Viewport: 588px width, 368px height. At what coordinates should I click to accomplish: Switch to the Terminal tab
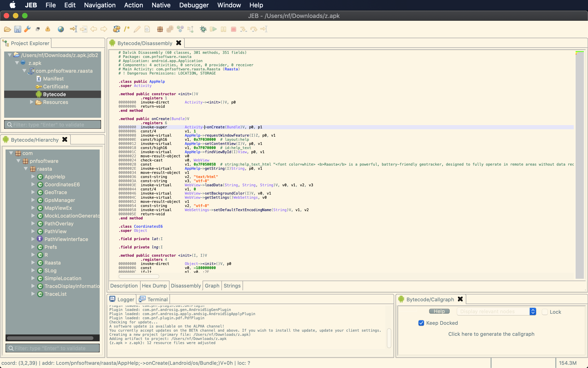tap(154, 299)
